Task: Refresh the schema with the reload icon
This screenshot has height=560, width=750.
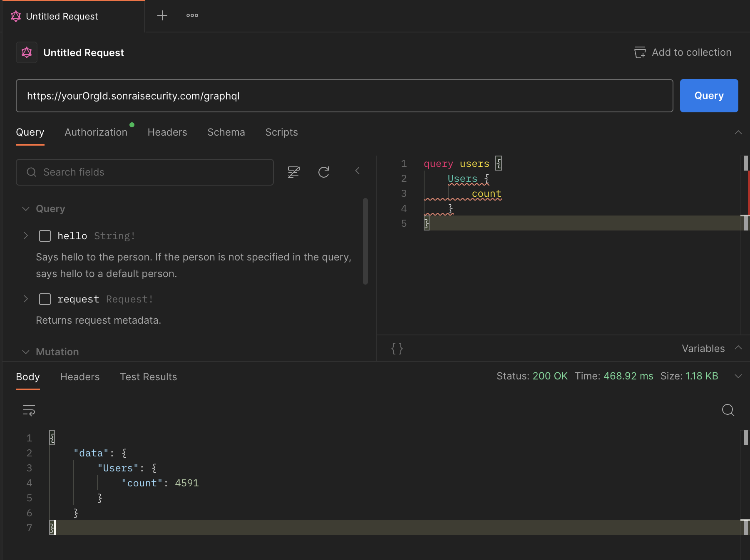Action: click(323, 172)
